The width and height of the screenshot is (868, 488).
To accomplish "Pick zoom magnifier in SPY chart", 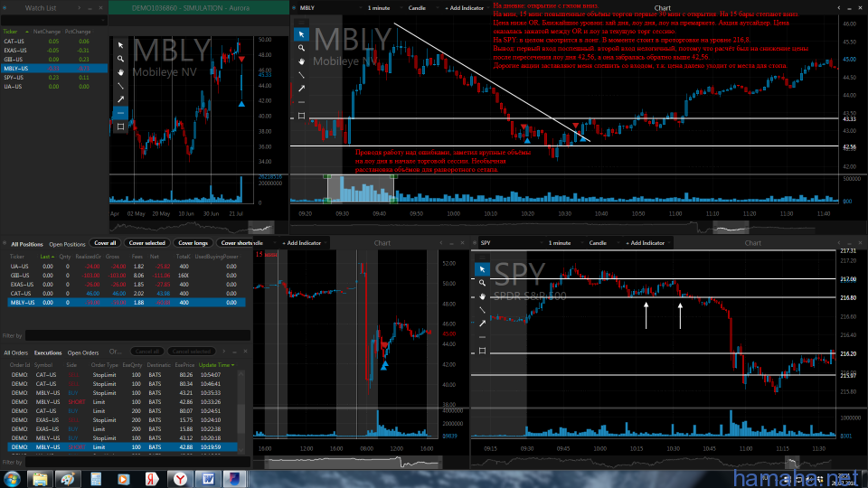I will pyautogui.click(x=482, y=283).
